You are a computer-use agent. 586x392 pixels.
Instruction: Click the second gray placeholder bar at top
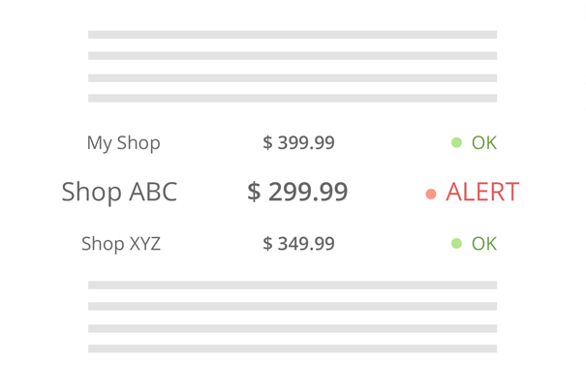tap(293, 56)
